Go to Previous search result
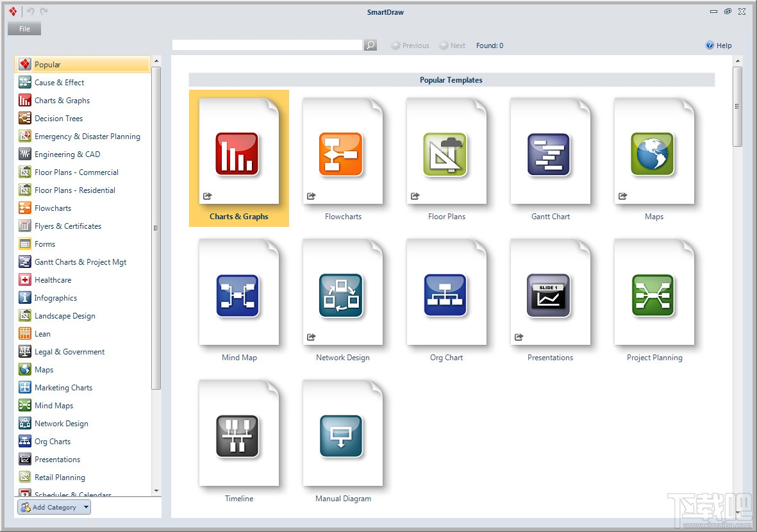This screenshot has height=532, width=757. click(x=410, y=46)
